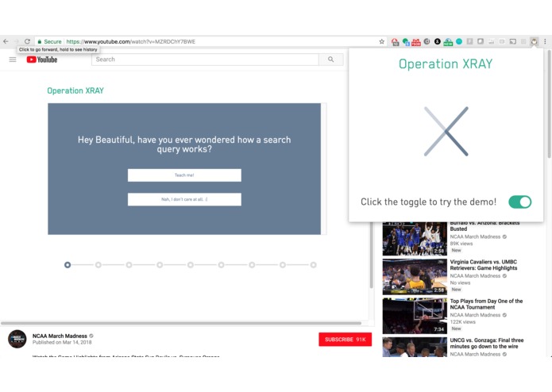The width and height of the screenshot is (552, 392).
Task: Click the YouTube search magnifier button
Action: [331, 60]
